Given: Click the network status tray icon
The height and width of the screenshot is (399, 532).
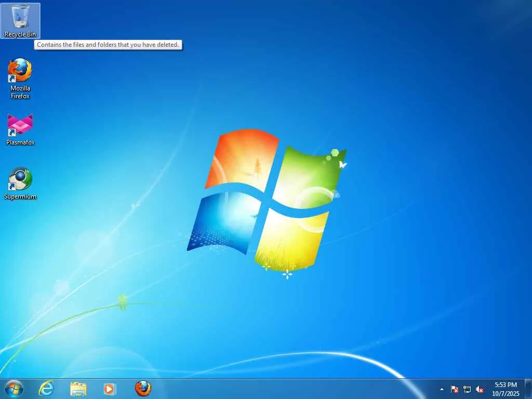Looking at the screenshot, I should click(x=467, y=389).
